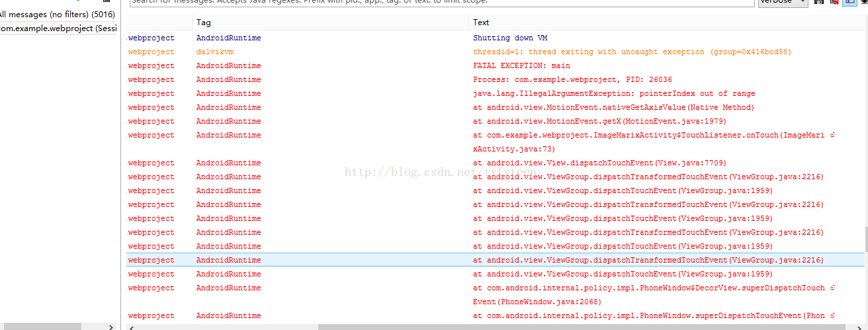Select the IllegalArgumentException pointerIndex out of range row

(x=496, y=93)
